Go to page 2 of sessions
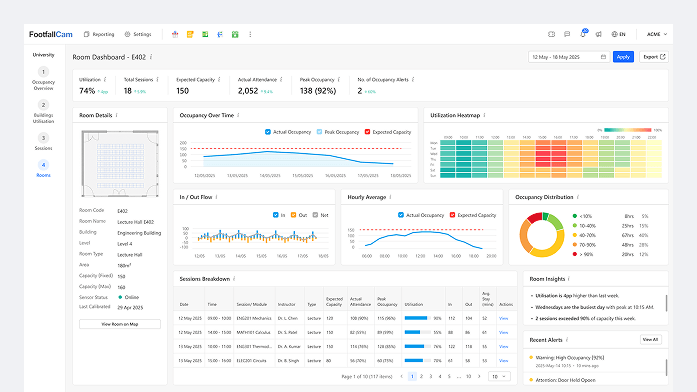 coord(421,376)
